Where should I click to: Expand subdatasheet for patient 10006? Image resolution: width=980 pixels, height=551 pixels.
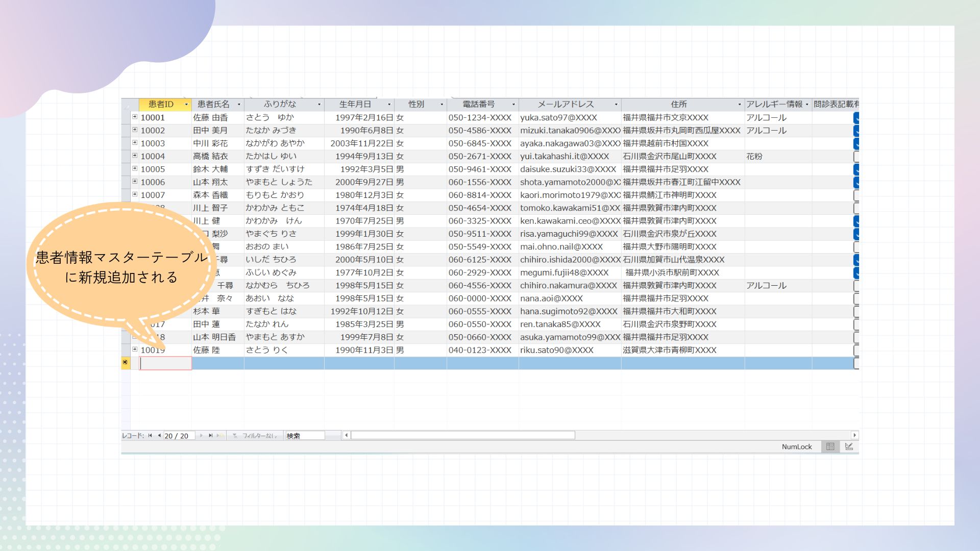[135, 182]
